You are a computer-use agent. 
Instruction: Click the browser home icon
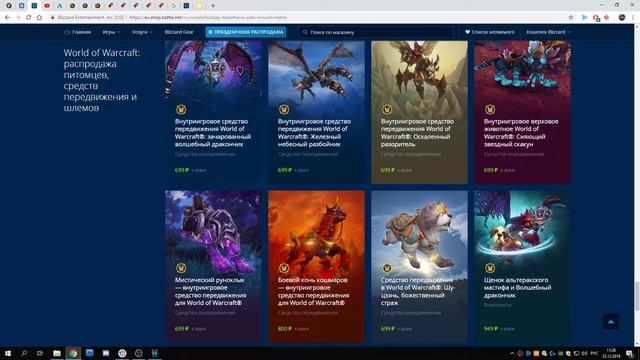[x=39, y=18]
